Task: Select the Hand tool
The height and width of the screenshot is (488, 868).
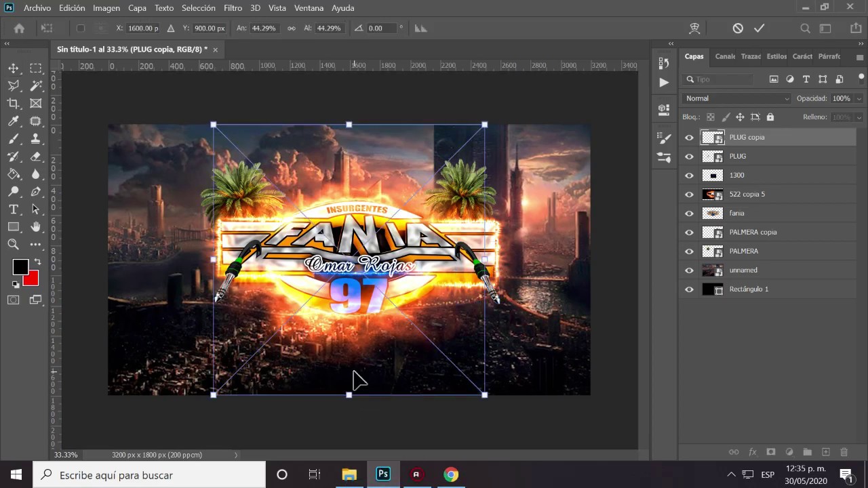Action: click(x=36, y=227)
